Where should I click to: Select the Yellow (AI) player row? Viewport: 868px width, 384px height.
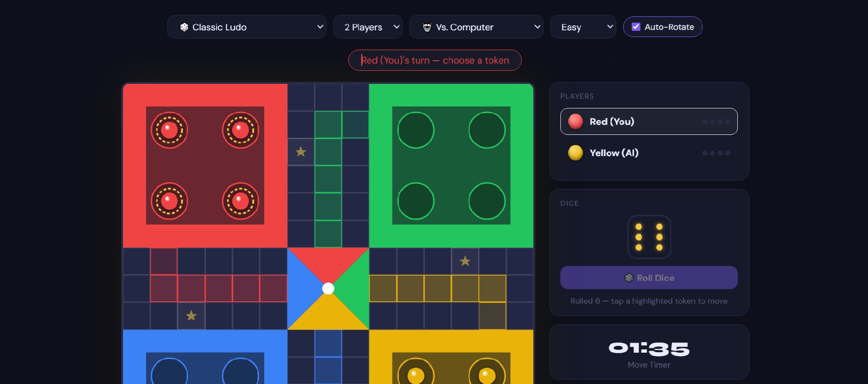click(x=649, y=153)
